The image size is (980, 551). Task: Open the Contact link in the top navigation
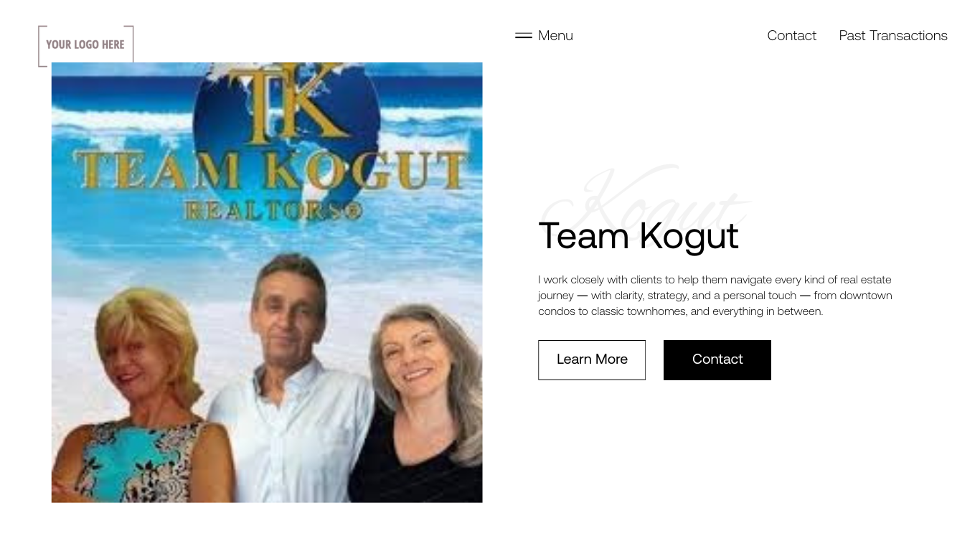pos(791,36)
